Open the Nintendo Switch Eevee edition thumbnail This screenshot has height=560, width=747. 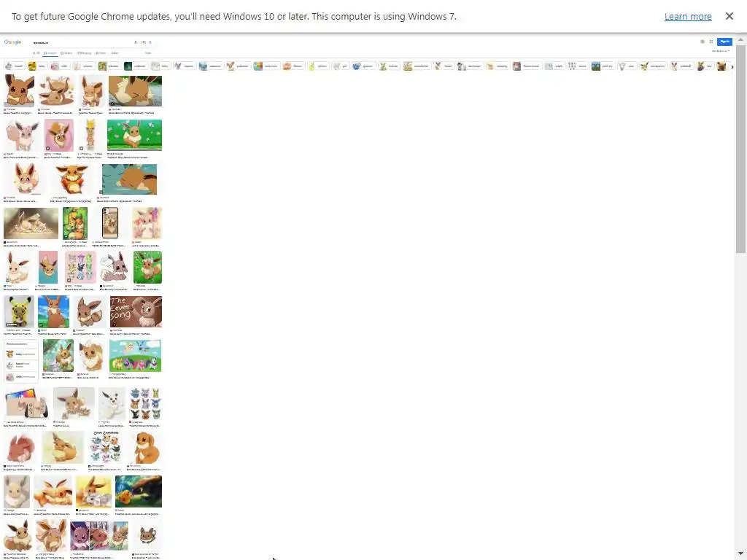pyautogui.click(x=26, y=403)
